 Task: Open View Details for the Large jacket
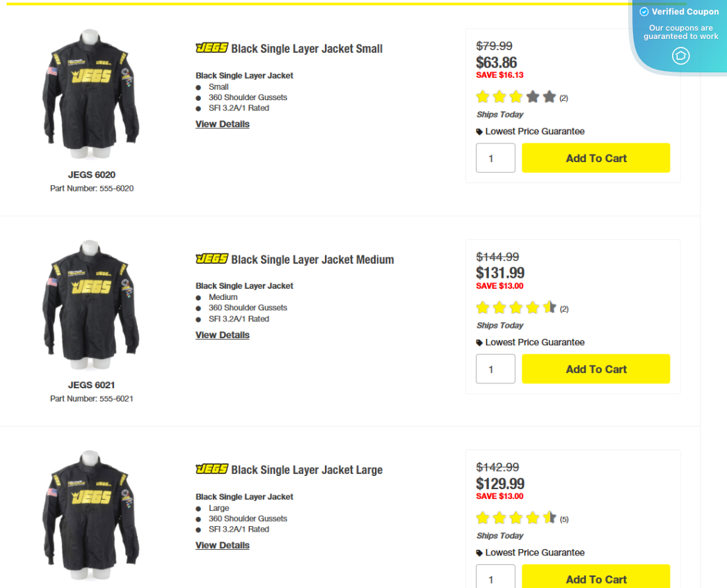click(222, 545)
